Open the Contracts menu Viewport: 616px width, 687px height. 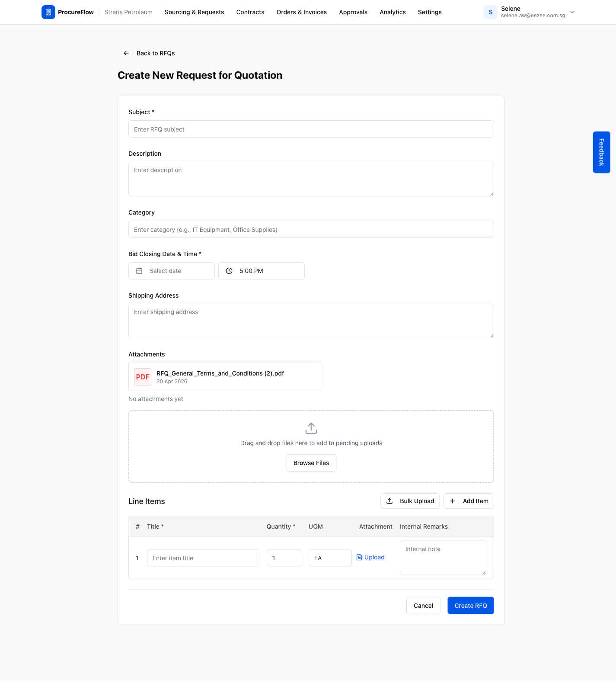tap(250, 12)
